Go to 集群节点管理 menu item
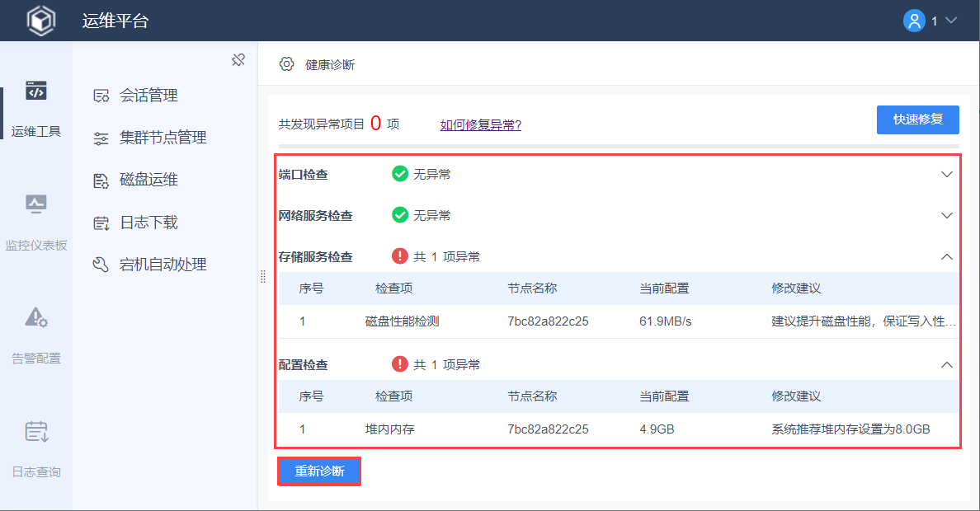 point(163,138)
